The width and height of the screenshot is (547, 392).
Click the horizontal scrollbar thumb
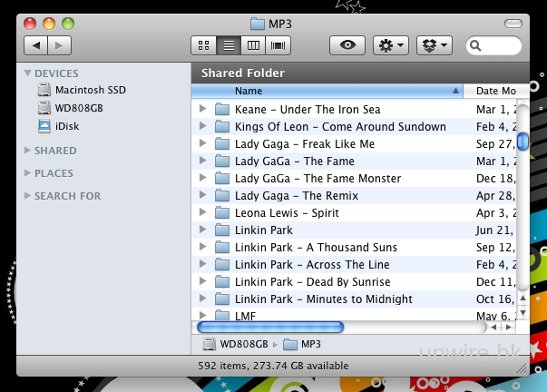270,327
